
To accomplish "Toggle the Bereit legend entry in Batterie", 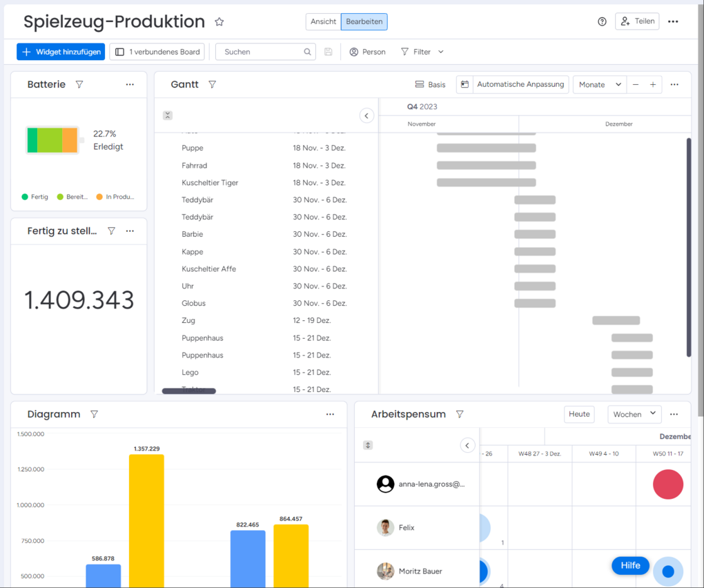I will tap(72, 197).
